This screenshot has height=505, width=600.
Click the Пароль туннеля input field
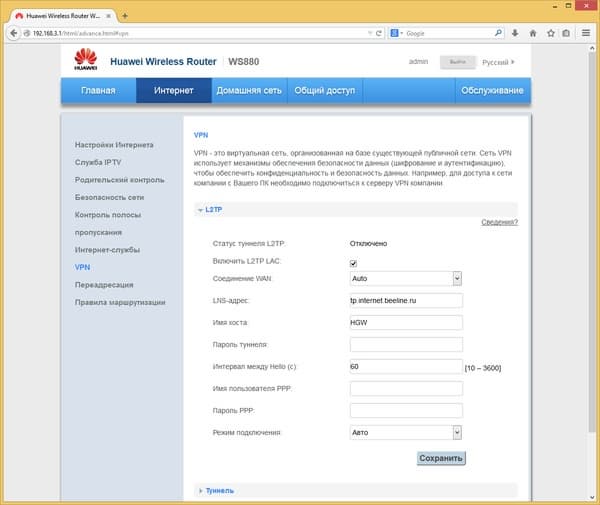point(406,345)
